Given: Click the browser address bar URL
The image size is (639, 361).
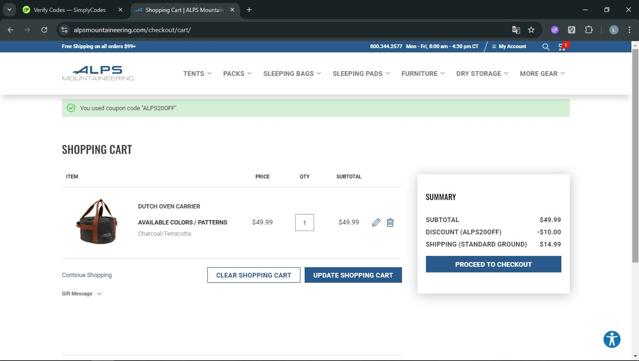Looking at the screenshot, I should (x=132, y=30).
